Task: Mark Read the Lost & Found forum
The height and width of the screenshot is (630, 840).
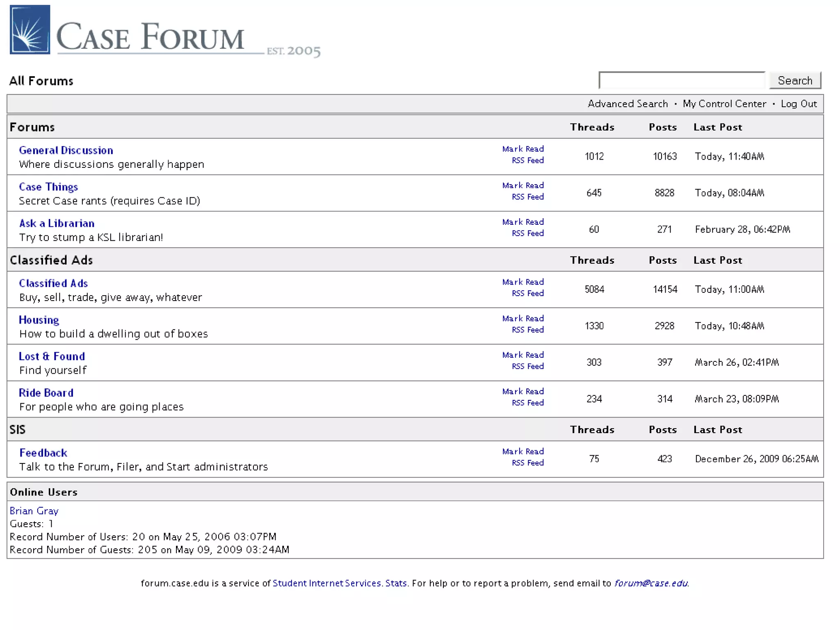Action: point(523,355)
